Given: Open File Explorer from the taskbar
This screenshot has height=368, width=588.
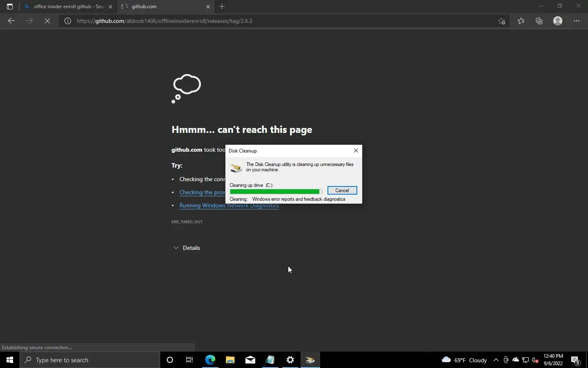Looking at the screenshot, I should tap(230, 360).
